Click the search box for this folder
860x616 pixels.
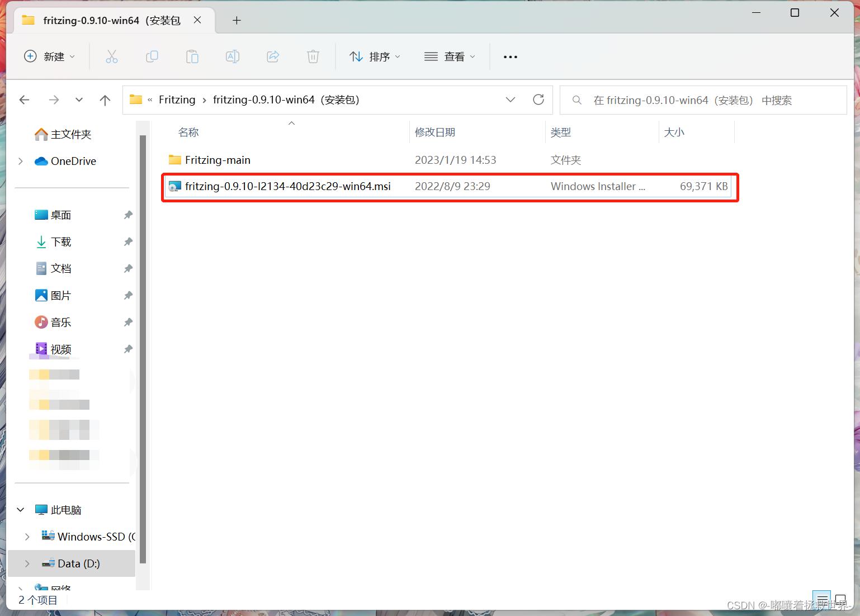pos(703,100)
